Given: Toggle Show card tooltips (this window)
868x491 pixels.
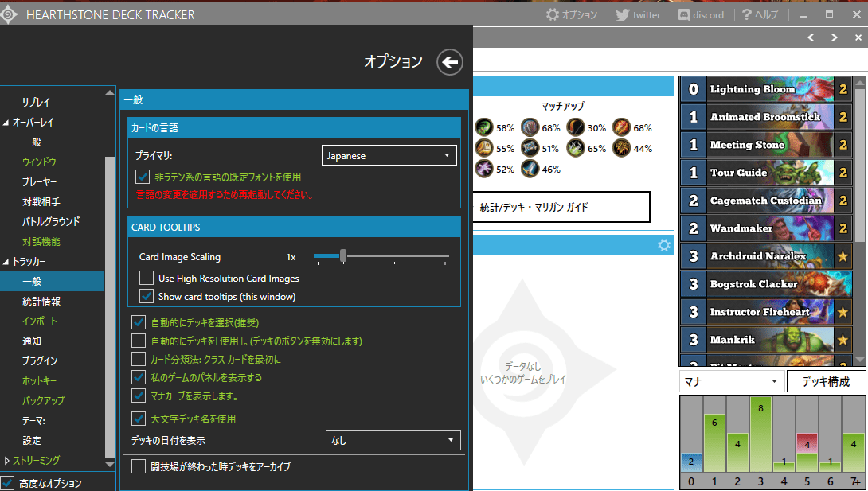Looking at the screenshot, I should pyautogui.click(x=147, y=296).
